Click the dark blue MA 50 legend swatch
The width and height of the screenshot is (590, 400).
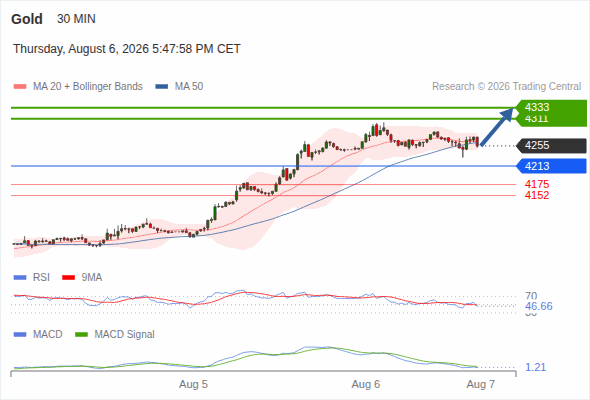coord(161,87)
